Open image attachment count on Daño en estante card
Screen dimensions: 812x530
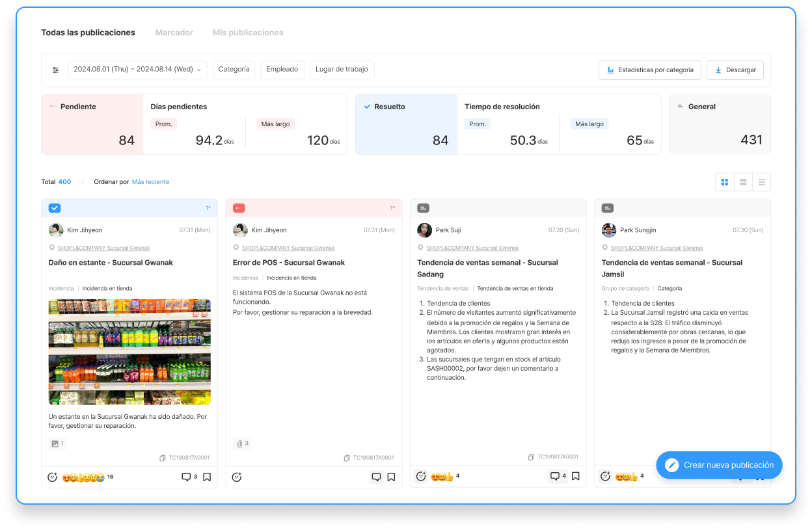[x=57, y=444]
